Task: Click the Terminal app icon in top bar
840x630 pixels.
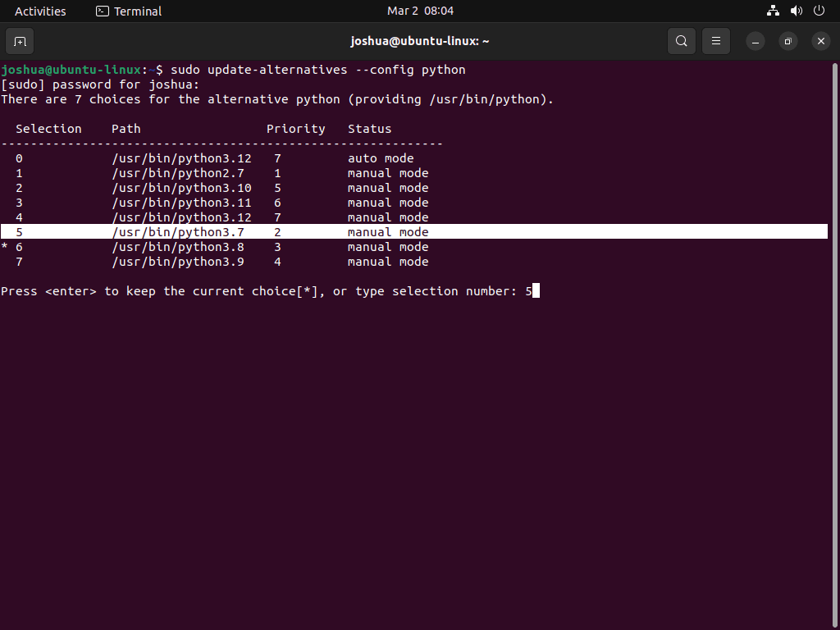Action: pyautogui.click(x=103, y=11)
